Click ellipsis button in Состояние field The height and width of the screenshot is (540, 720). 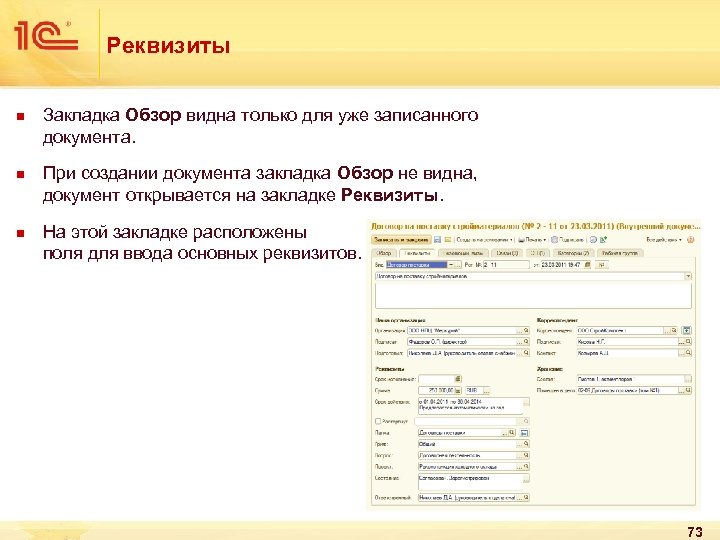click(x=526, y=478)
